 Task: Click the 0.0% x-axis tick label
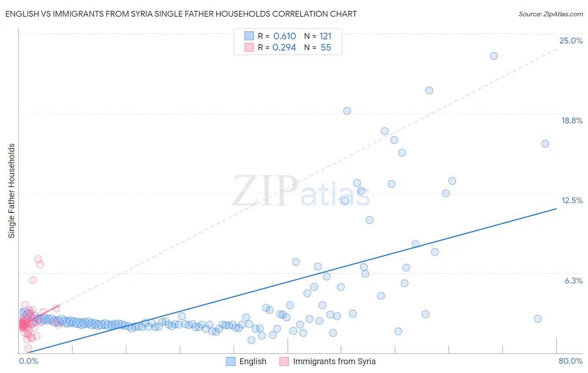point(28,361)
